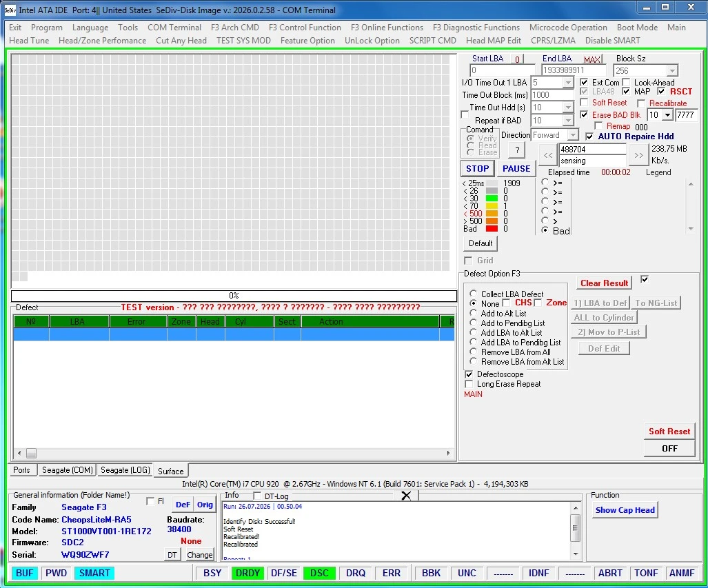Click the DRQ register indicator

tap(355, 573)
